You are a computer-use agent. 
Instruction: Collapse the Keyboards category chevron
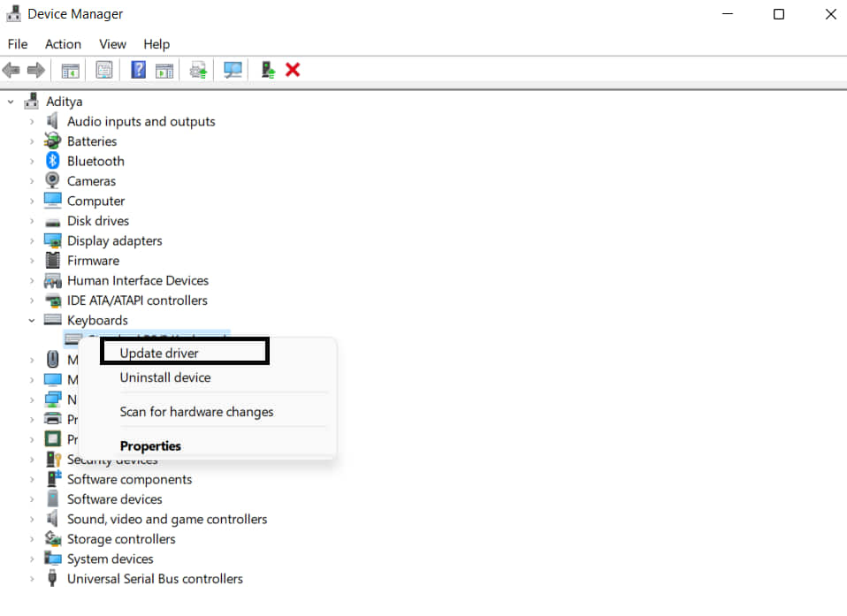[32, 320]
